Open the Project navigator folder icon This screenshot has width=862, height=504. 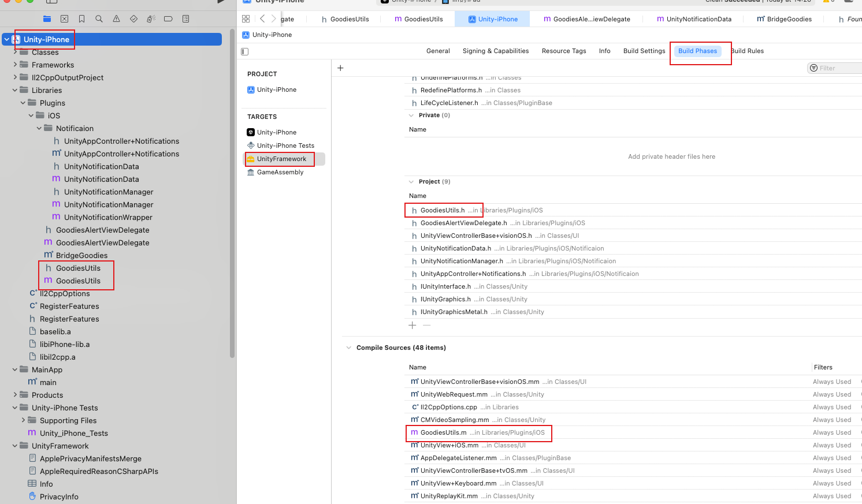[x=47, y=19]
